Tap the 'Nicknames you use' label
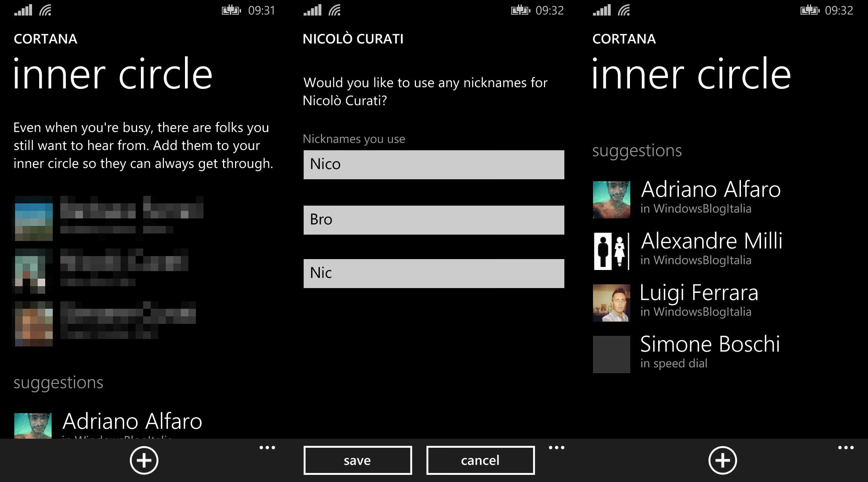This screenshot has width=868, height=482. click(x=354, y=139)
